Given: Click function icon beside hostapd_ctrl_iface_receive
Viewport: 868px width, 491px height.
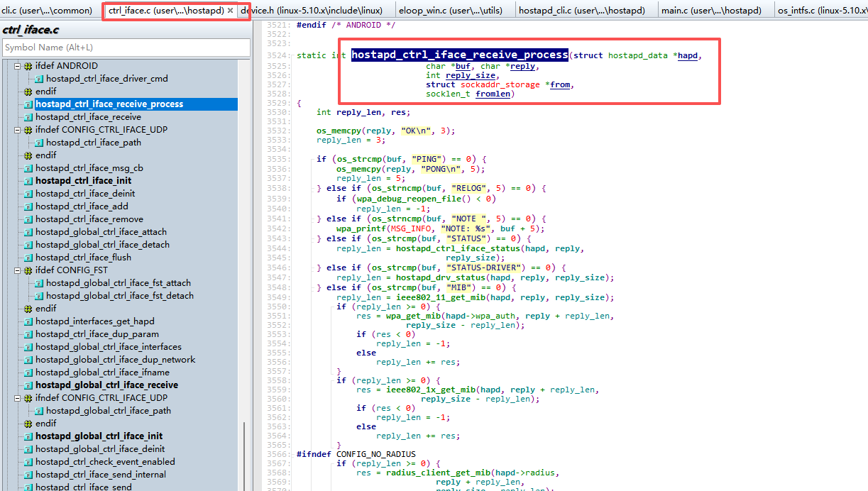Looking at the screenshot, I should 28,117.
